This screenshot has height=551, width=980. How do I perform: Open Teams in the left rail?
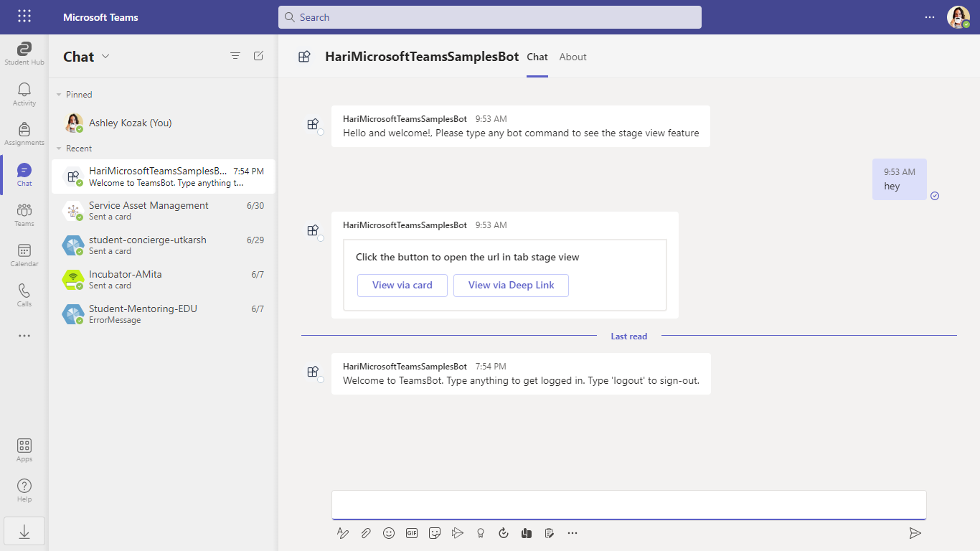pyautogui.click(x=24, y=215)
